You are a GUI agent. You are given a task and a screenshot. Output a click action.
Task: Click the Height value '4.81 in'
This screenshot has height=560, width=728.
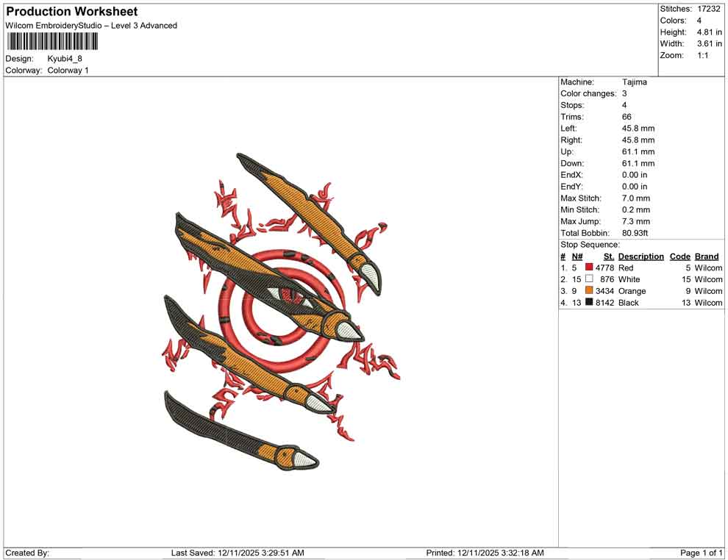tap(710, 32)
